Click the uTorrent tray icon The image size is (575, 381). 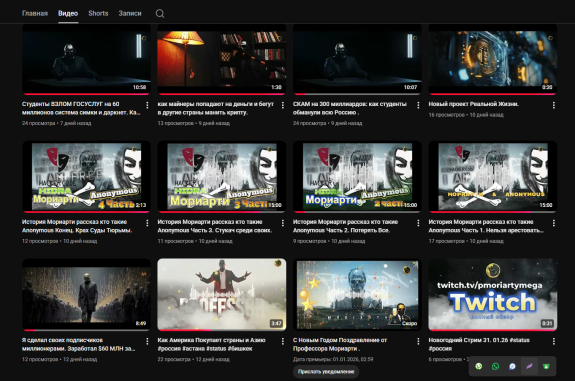click(x=479, y=366)
